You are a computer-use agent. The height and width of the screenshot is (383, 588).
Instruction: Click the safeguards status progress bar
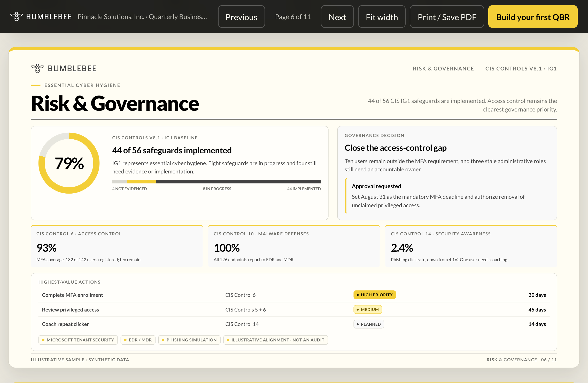tap(216, 182)
